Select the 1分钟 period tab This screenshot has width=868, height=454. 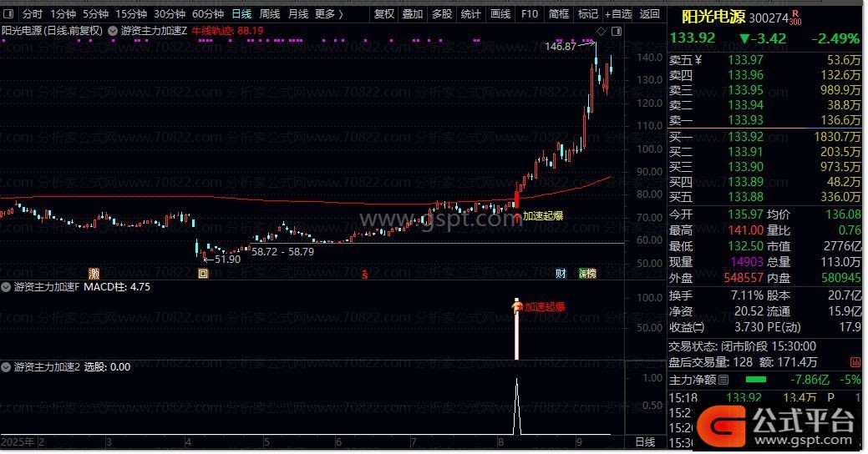point(63,14)
